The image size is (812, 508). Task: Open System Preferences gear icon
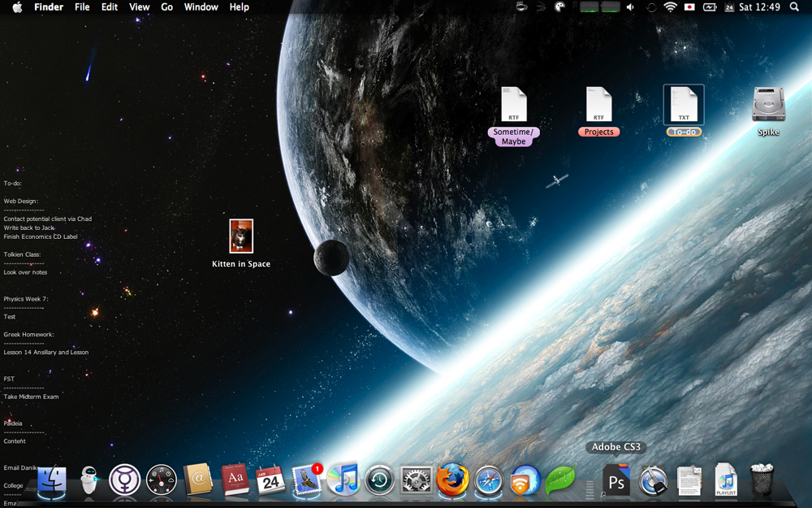pos(417,480)
